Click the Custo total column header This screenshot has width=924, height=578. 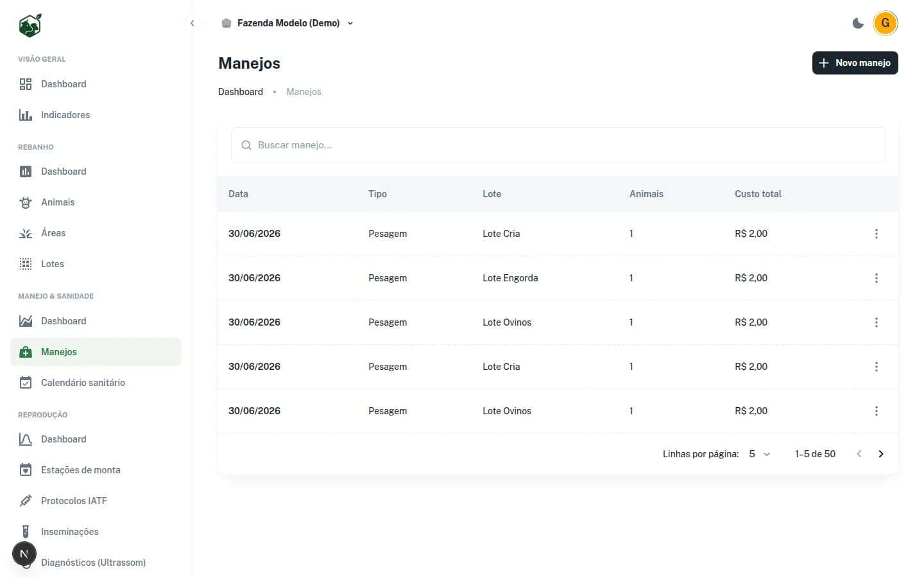(x=758, y=194)
